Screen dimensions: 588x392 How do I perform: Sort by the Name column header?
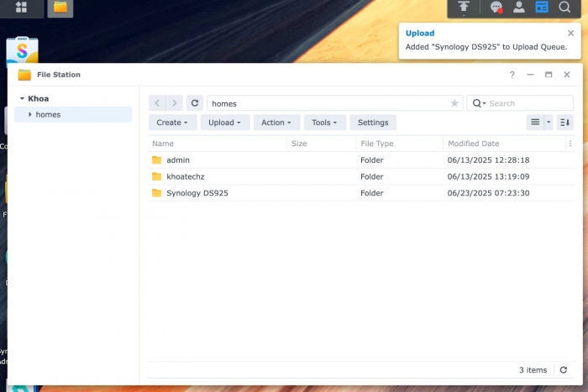pos(218,144)
